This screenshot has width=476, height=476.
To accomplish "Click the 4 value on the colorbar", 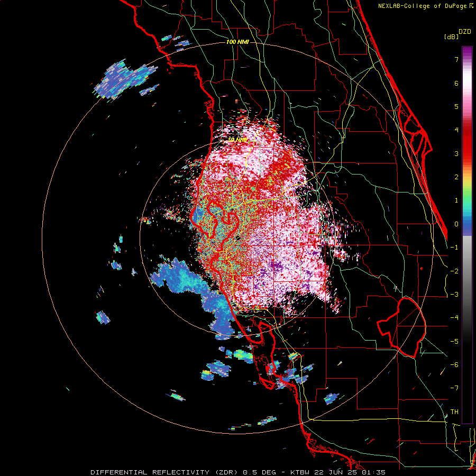I will 456,130.
